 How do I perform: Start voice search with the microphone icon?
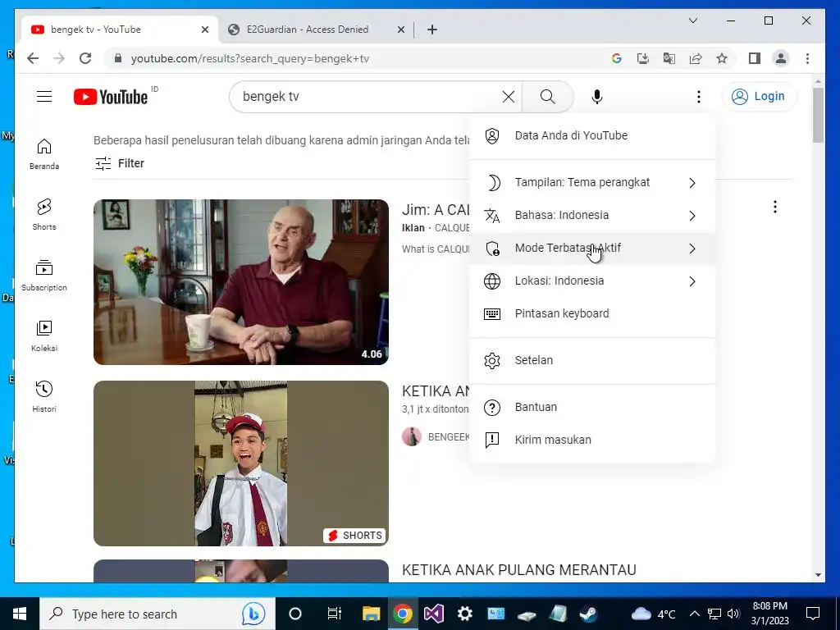(597, 97)
